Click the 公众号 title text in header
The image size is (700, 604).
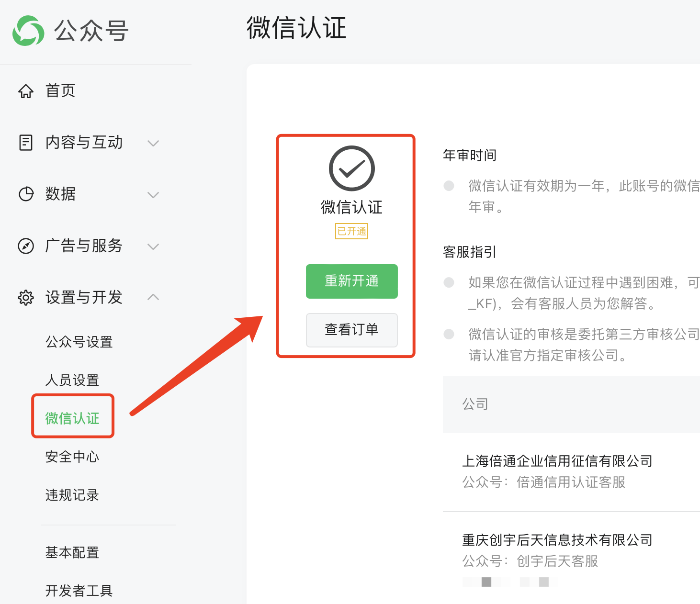tap(91, 31)
